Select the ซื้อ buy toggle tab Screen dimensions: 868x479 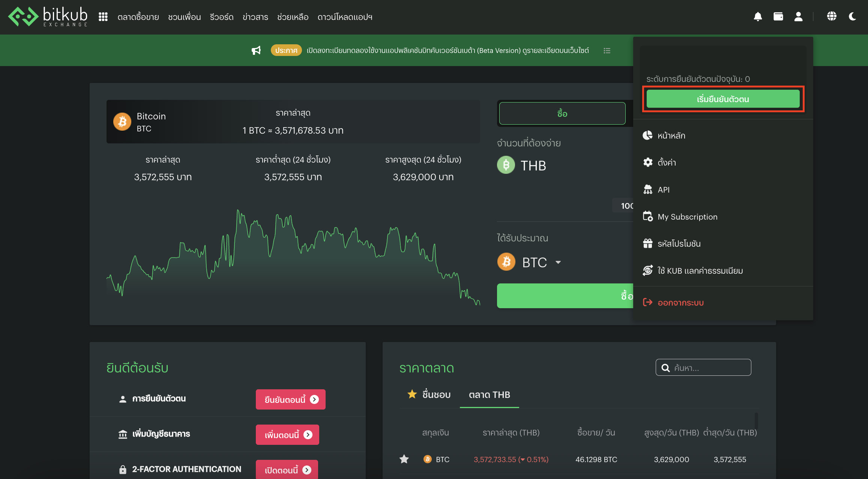click(x=562, y=113)
